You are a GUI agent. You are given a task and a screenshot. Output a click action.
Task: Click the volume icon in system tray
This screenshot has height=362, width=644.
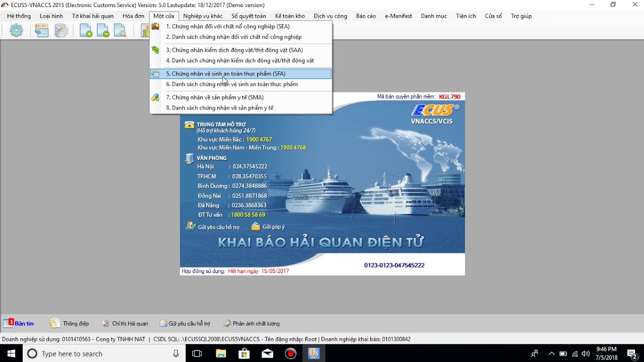click(586, 353)
